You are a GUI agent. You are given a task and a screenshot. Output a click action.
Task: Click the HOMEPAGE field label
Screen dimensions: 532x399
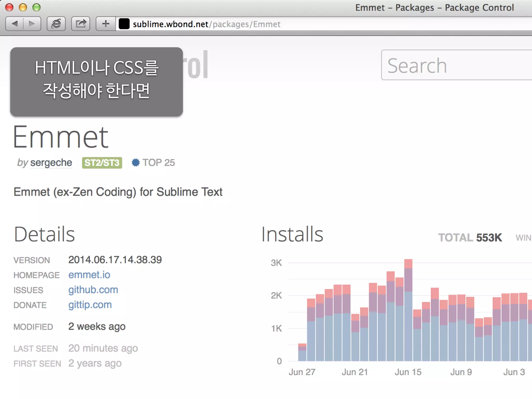[x=37, y=275]
